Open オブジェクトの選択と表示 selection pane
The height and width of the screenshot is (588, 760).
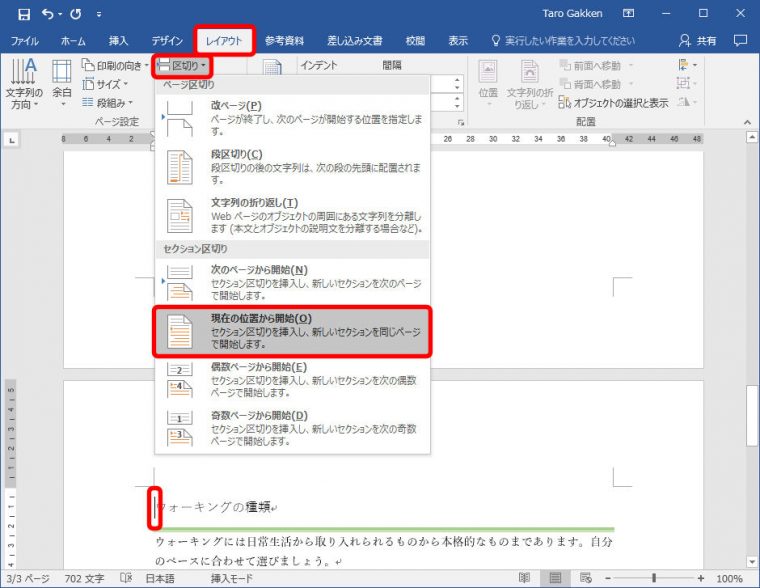coord(613,103)
